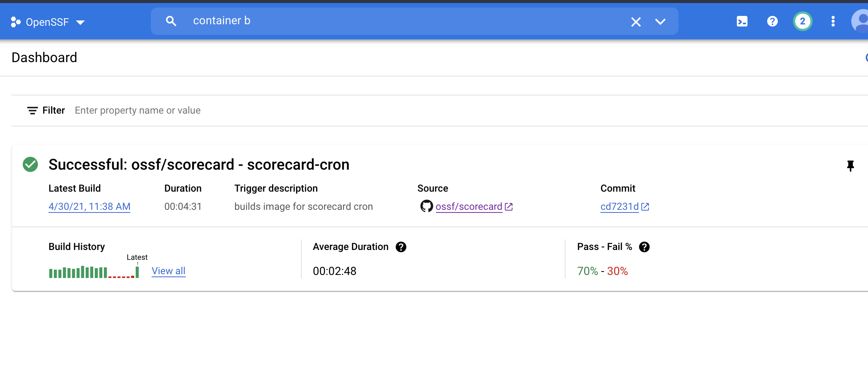The image size is (868, 381).
Task: Click the latest bar in Build History chart
Action: pyautogui.click(x=137, y=272)
